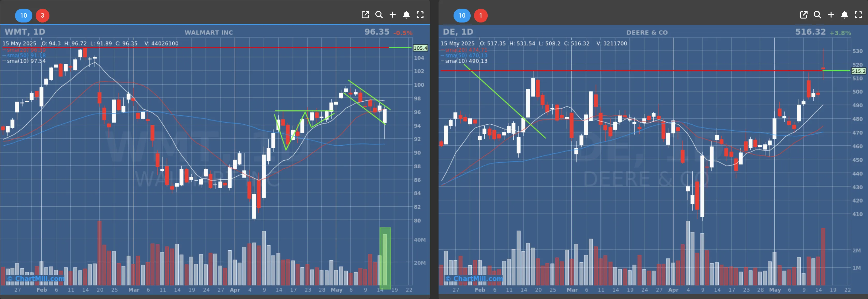868x299 pixels.
Task: Expand WMT chart to fullscreen
Action: tap(420, 15)
